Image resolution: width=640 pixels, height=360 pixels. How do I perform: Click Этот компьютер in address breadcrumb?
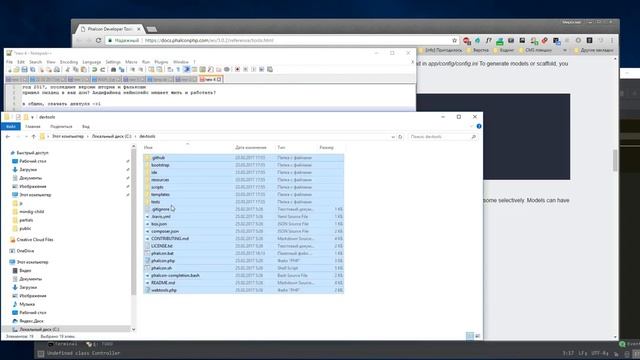point(68,136)
